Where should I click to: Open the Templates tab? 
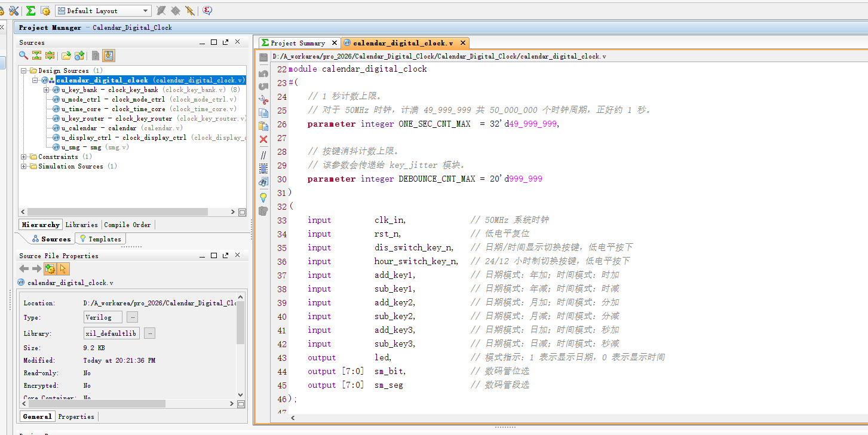tap(100, 239)
